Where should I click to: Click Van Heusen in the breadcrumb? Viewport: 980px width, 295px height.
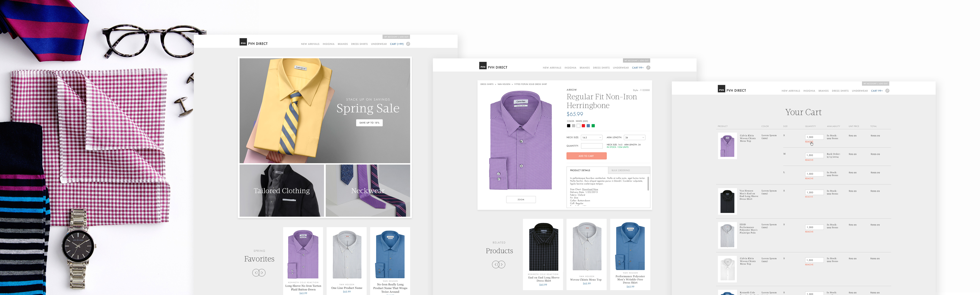(504, 84)
